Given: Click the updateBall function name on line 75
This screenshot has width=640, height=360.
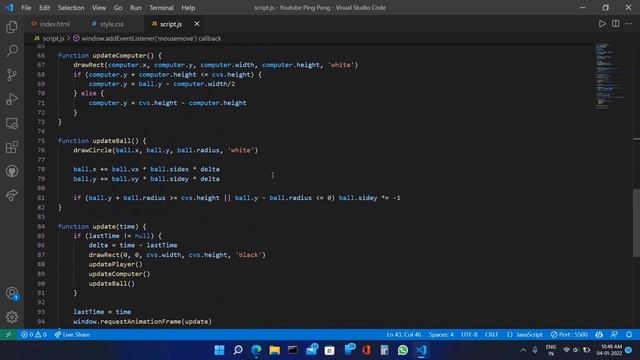Looking at the screenshot, I should point(111,140).
